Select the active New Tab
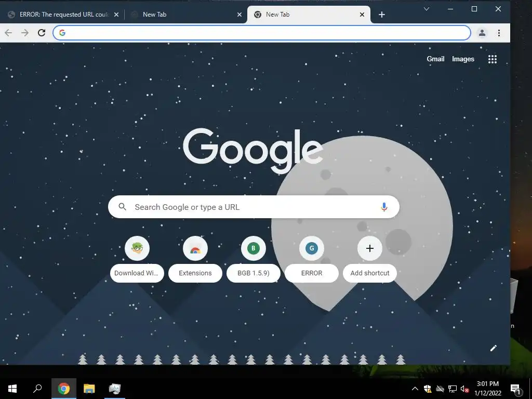The width and height of the screenshot is (532, 399). [309, 15]
